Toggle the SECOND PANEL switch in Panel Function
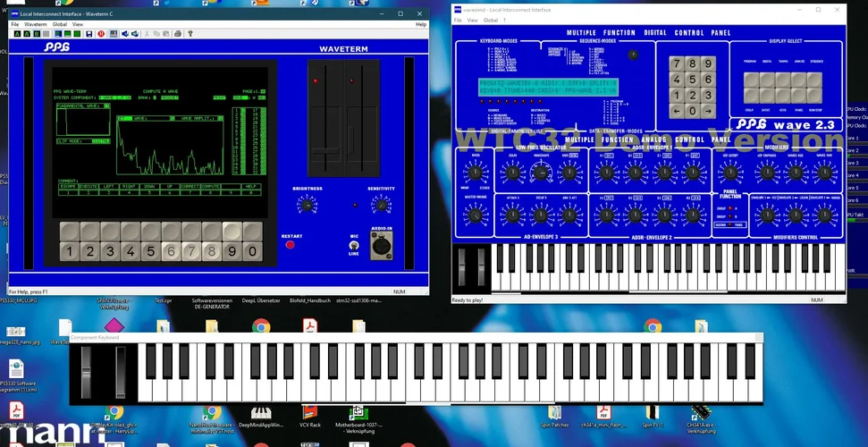Viewport: 868px width, 447px height. (730, 225)
